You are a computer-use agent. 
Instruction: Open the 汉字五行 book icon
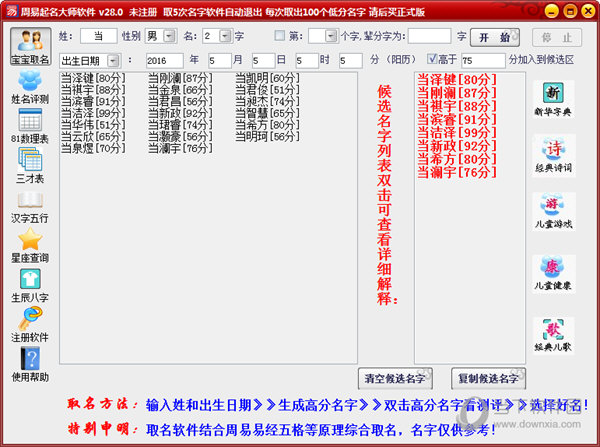coord(30,207)
